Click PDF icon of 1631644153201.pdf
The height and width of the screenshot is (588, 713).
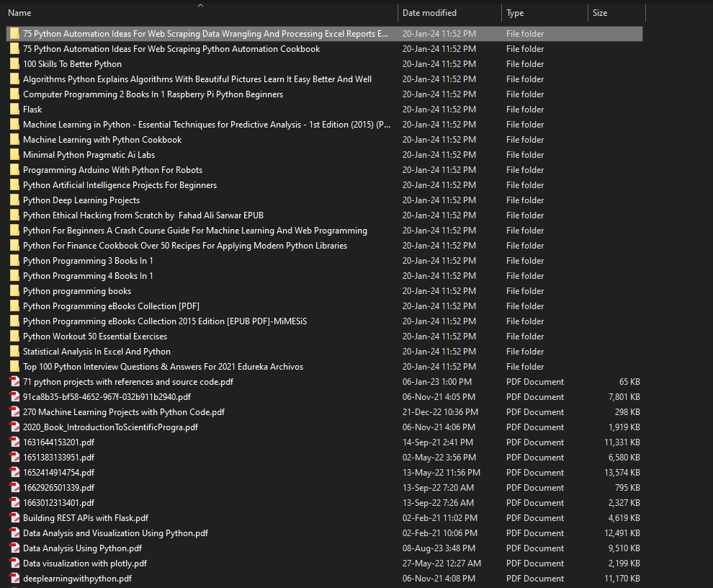15,442
